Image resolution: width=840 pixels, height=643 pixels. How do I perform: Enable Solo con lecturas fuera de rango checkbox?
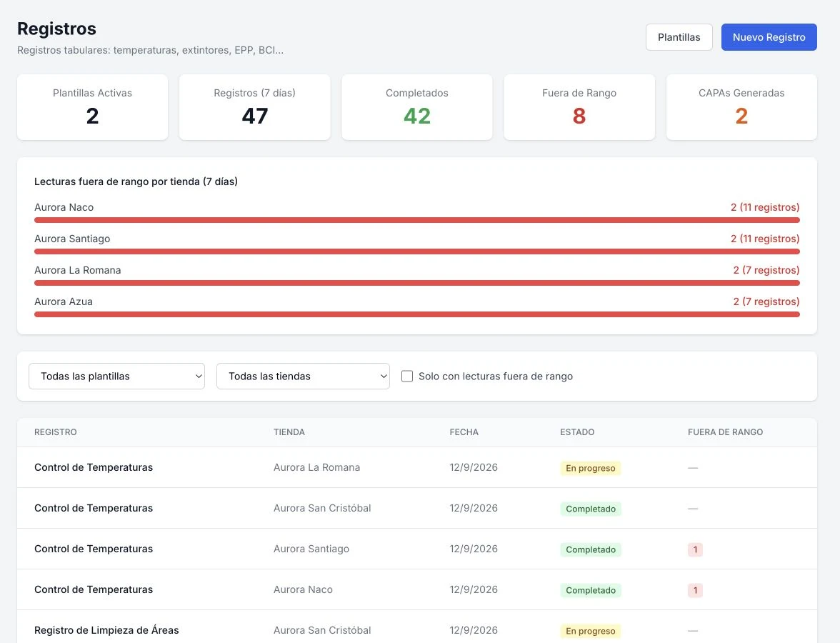click(407, 376)
